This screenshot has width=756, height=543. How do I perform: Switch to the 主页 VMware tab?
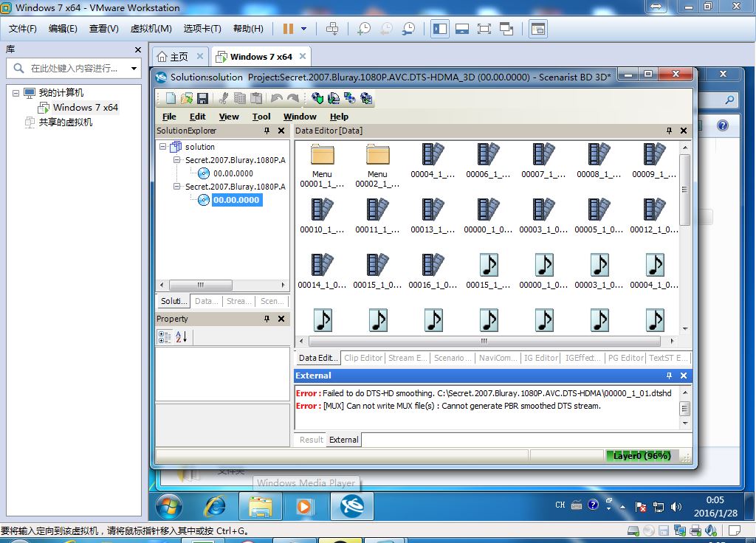click(180, 57)
